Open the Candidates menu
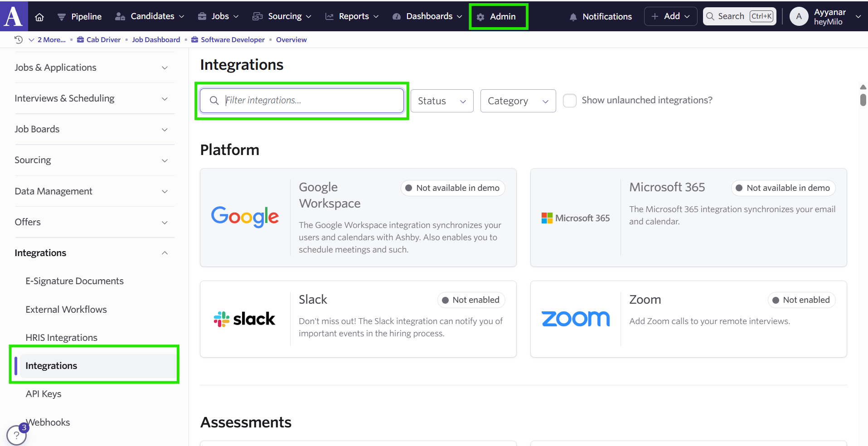 (150, 16)
